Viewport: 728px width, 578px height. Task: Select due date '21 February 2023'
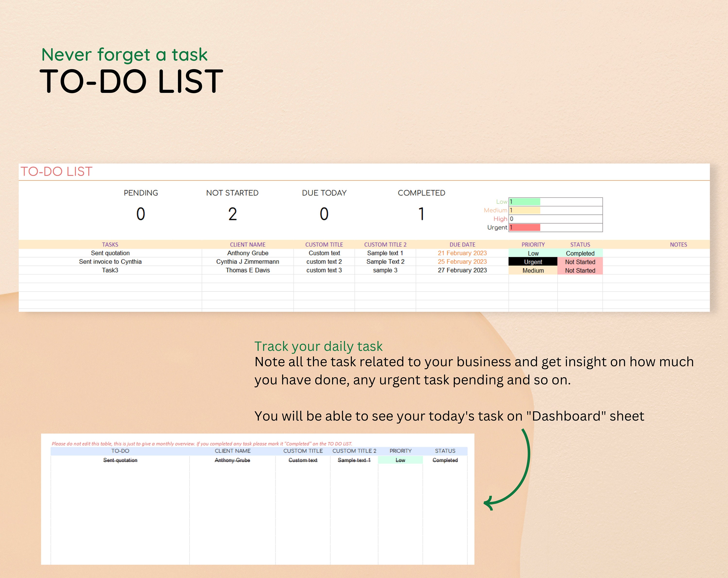coord(462,253)
